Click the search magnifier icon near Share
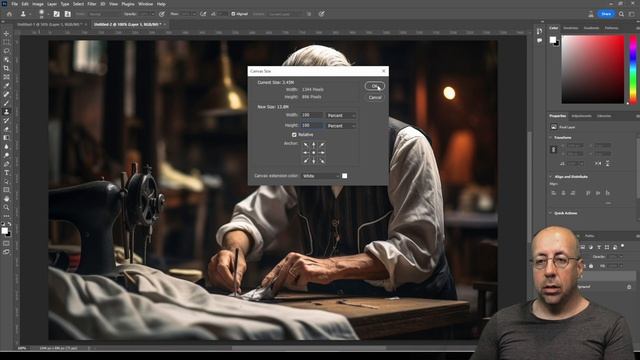Image resolution: width=640 pixels, height=360 pixels. (621, 14)
